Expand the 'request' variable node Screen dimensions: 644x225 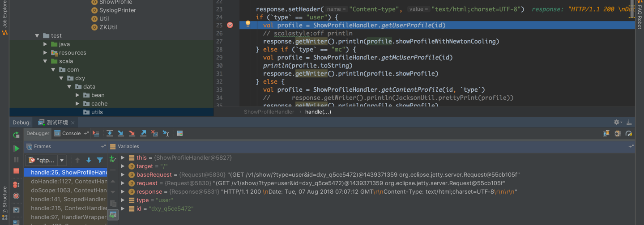point(123,183)
